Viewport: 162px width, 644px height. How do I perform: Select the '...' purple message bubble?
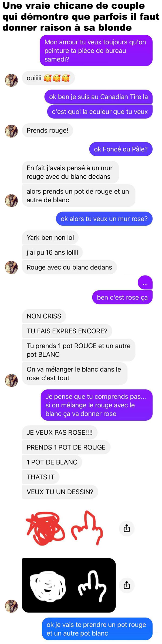click(145, 282)
